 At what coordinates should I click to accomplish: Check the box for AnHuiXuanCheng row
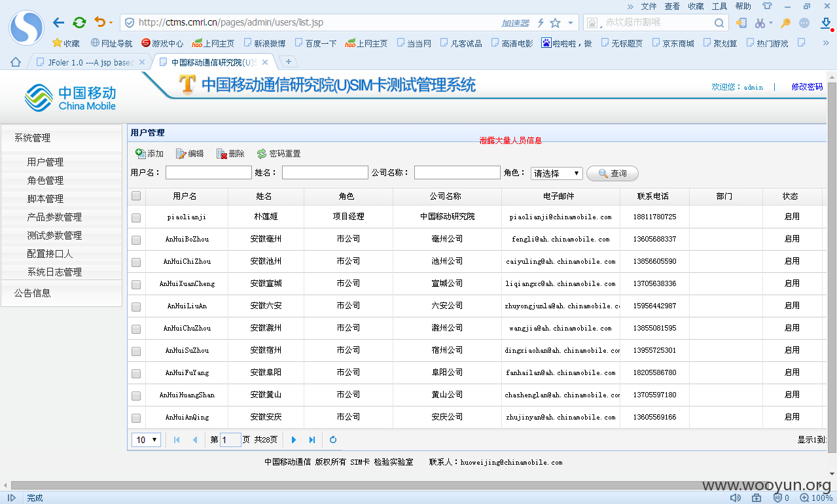(x=136, y=285)
